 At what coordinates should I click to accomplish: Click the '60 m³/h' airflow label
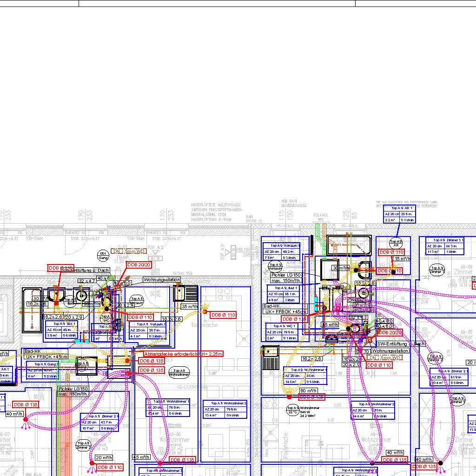click(309, 390)
